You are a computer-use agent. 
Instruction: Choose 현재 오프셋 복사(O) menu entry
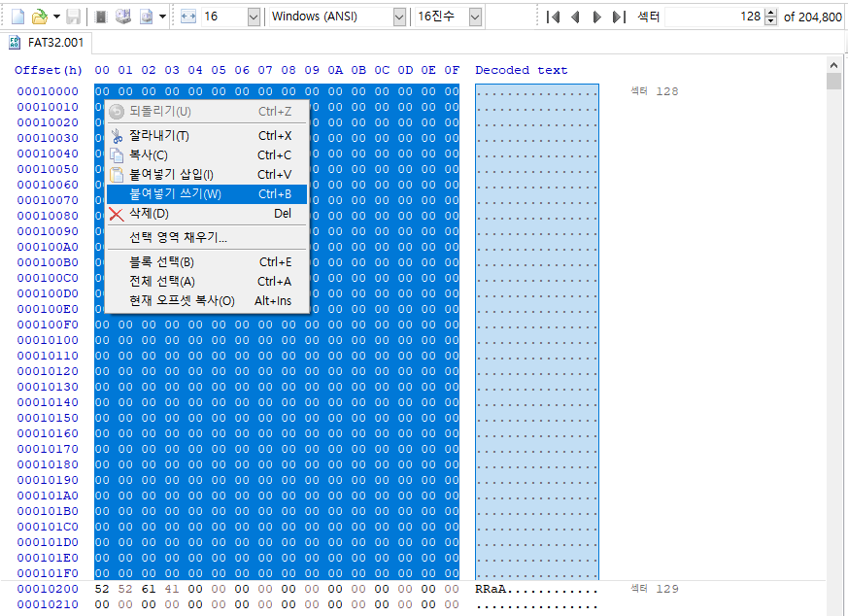(x=206, y=301)
